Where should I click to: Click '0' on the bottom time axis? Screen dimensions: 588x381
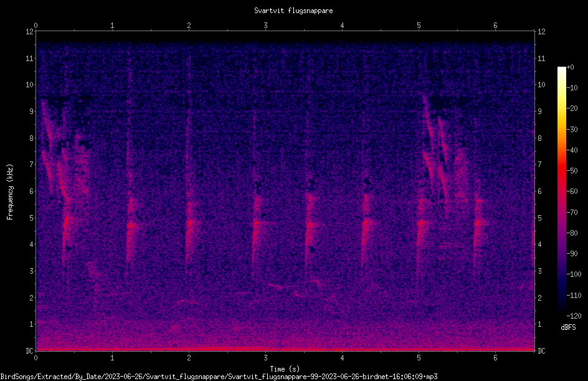(36, 358)
